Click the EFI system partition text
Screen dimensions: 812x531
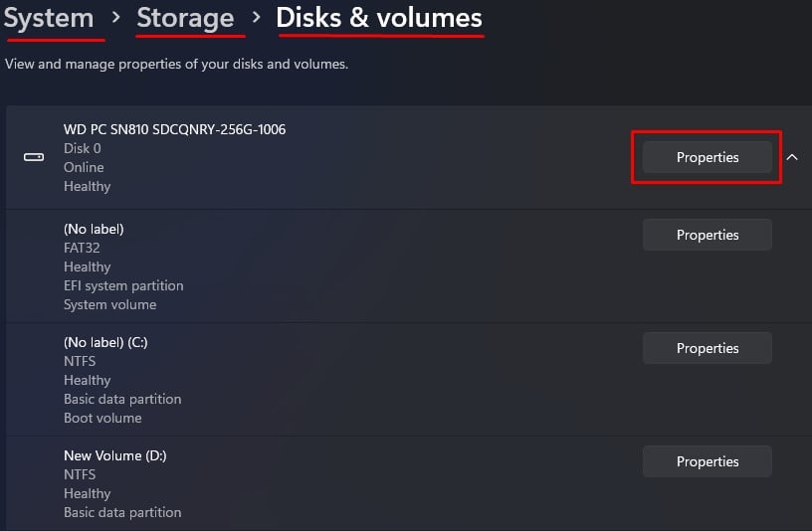coord(123,285)
